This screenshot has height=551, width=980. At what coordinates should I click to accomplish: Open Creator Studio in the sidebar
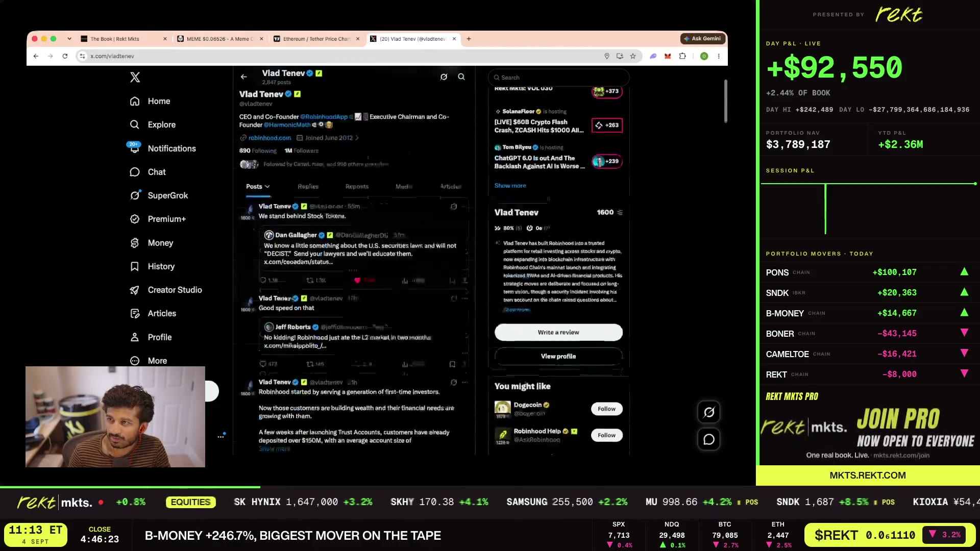pyautogui.click(x=165, y=290)
